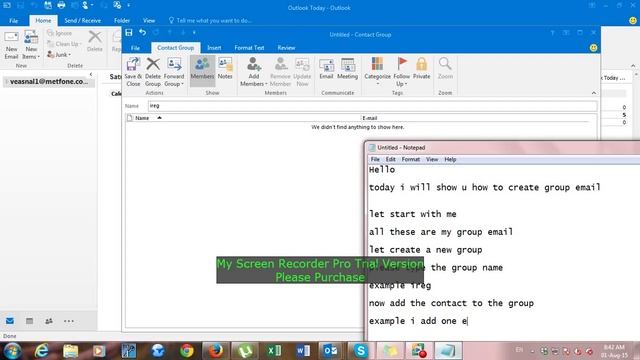Switch to Mail in navigation bar
640x360 pixels.
tap(10, 321)
